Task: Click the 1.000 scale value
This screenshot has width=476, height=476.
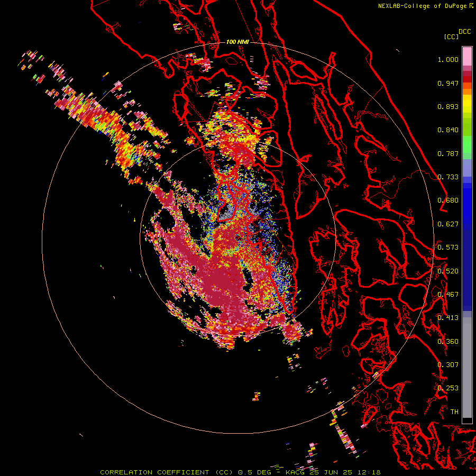Action: [x=448, y=59]
